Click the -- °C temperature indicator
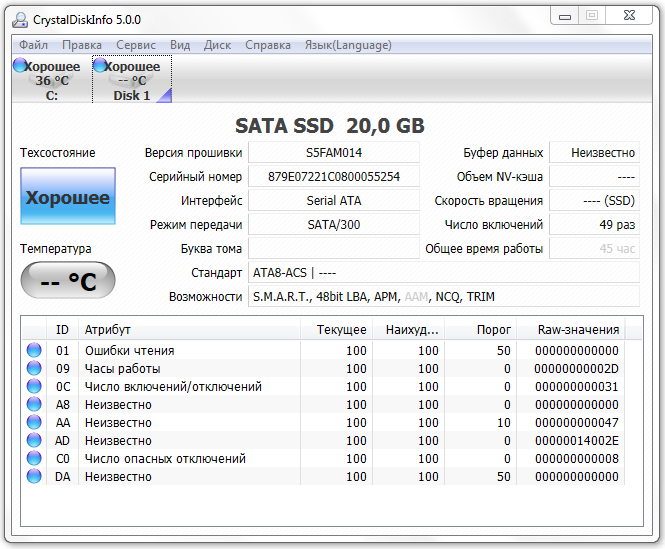The height and width of the screenshot is (549, 665). [x=68, y=280]
